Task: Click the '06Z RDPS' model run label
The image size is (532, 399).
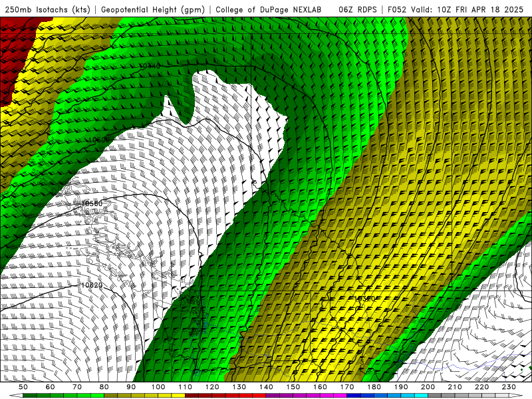Action: (x=357, y=9)
